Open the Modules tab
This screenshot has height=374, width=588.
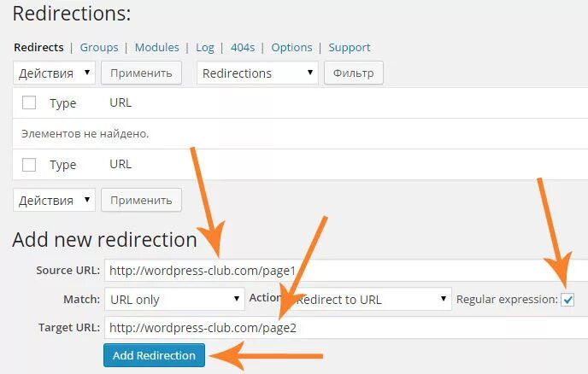pyautogui.click(x=156, y=48)
